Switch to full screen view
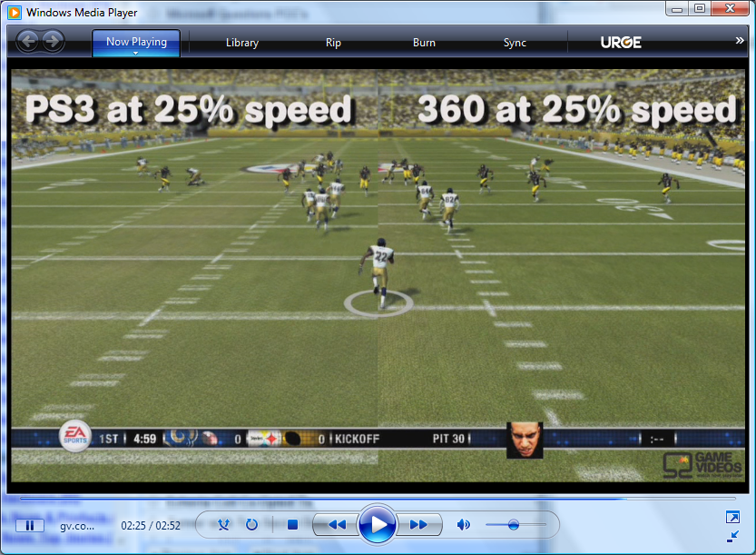Viewport: 756px width, 555px height. (732, 517)
